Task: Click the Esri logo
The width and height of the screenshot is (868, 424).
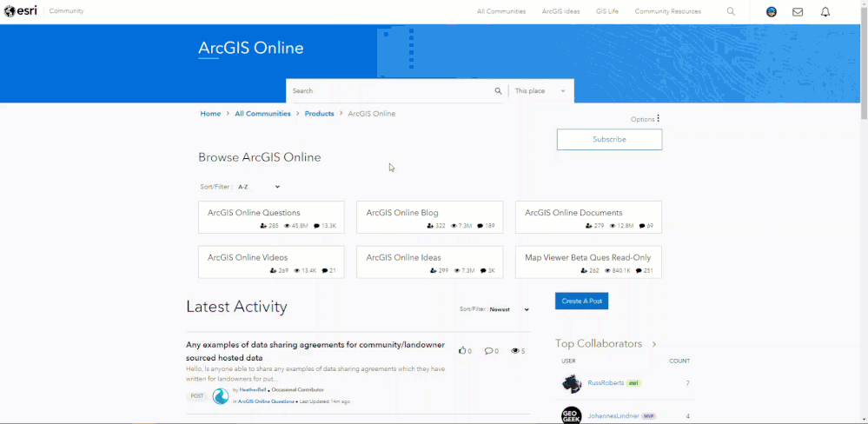Action: click(x=21, y=11)
